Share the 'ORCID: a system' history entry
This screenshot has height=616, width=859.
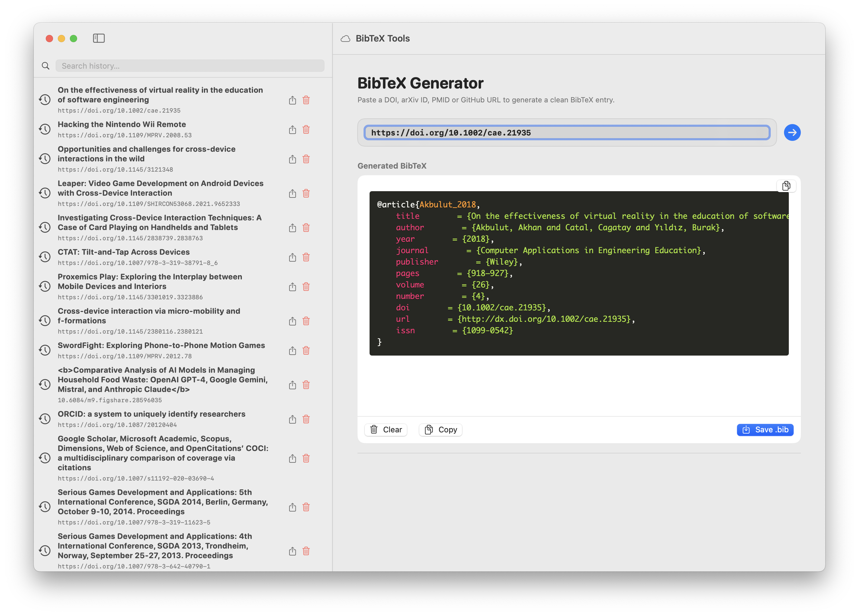pyautogui.click(x=292, y=419)
